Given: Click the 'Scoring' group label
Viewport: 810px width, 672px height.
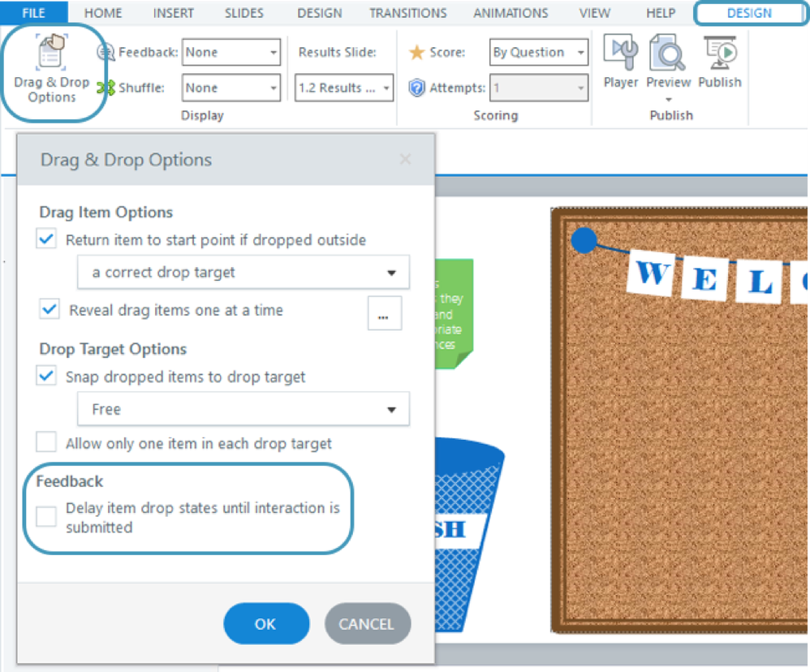Looking at the screenshot, I should click(x=495, y=115).
